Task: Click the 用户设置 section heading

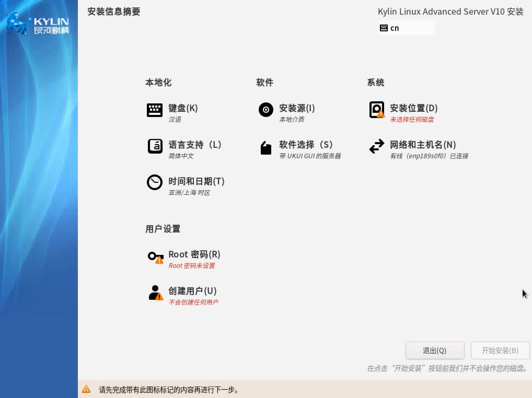Action: (163, 229)
